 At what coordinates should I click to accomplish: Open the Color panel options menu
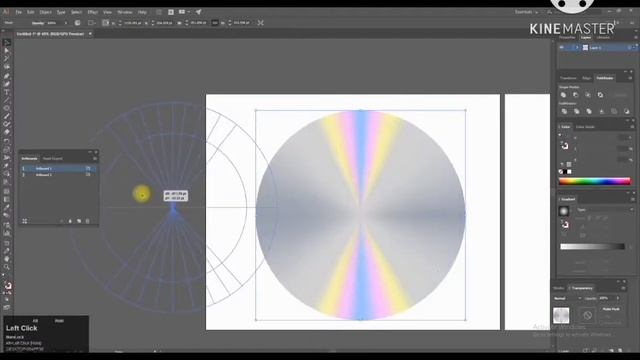coord(632,127)
